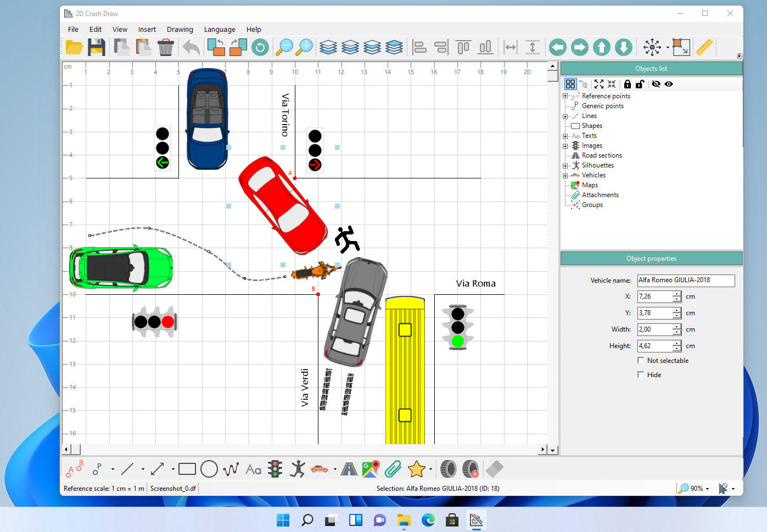The image size is (767, 532).
Task: Select the road section tool
Action: (x=349, y=469)
